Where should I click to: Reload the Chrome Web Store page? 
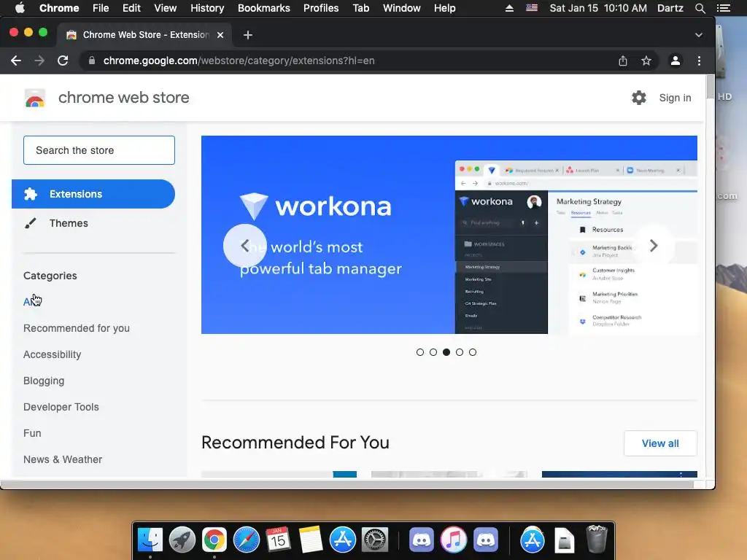click(x=63, y=61)
